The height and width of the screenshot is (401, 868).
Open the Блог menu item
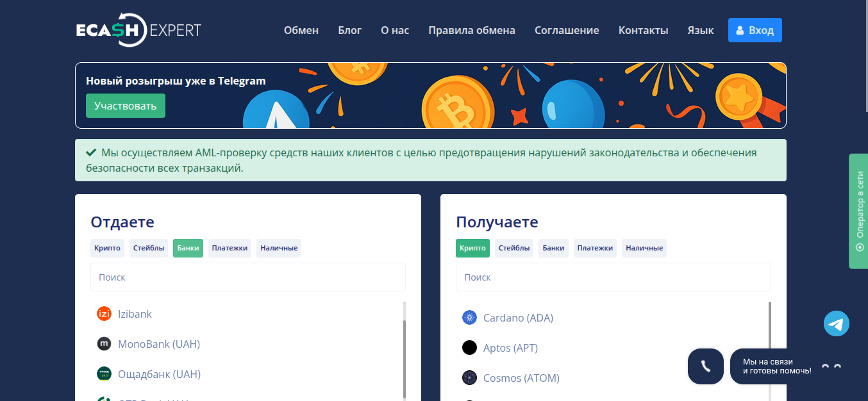click(349, 30)
